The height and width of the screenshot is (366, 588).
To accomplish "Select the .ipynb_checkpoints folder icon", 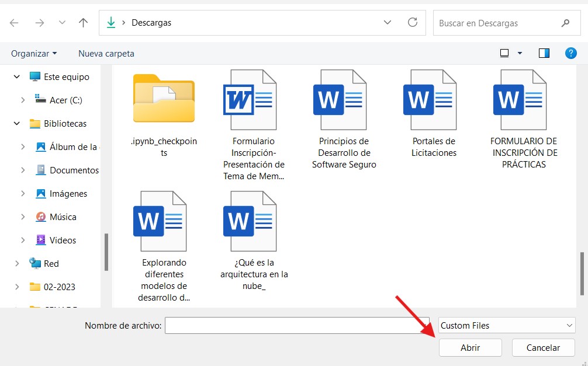I will point(164,99).
